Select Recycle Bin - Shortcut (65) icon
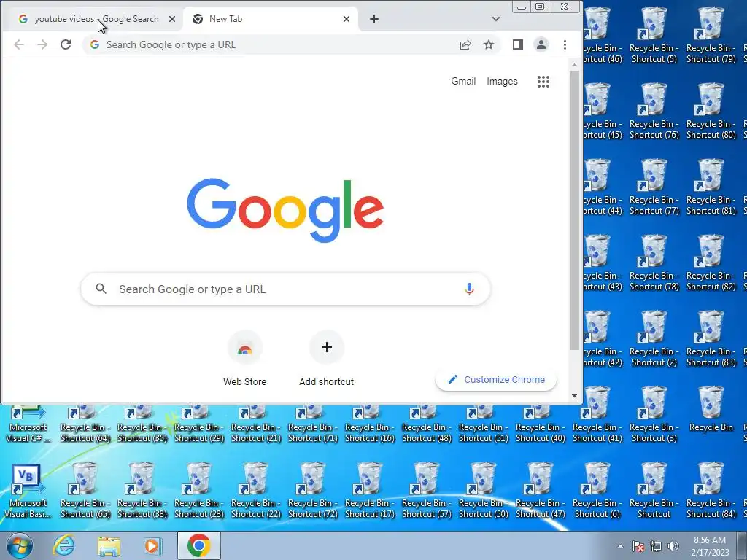The height and width of the screenshot is (560, 747). [x=85, y=491]
